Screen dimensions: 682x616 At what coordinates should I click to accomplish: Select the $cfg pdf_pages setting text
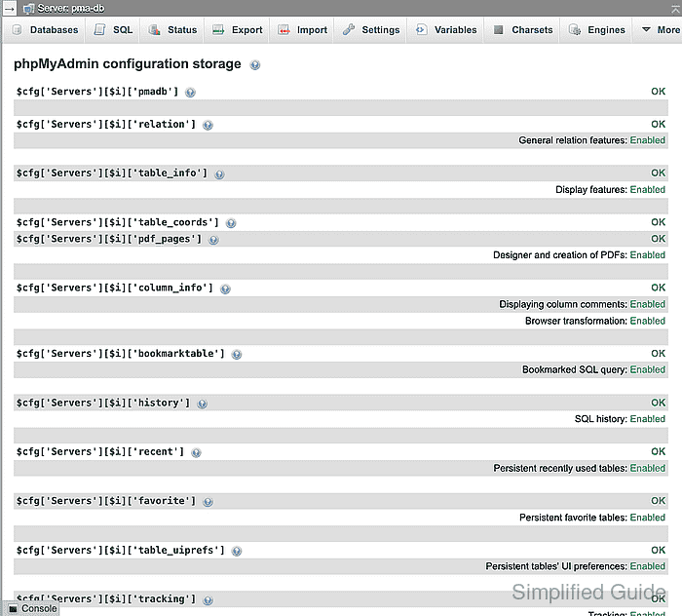click(109, 239)
